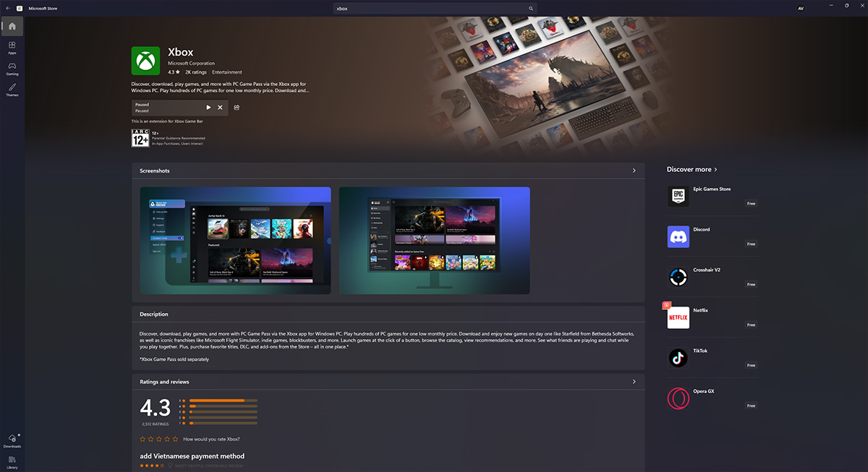Image resolution: width=868 pixels, height=472 pixels.
Task: Open review 'add Vietnamese payment method'
Action: (x=192, y=456)
